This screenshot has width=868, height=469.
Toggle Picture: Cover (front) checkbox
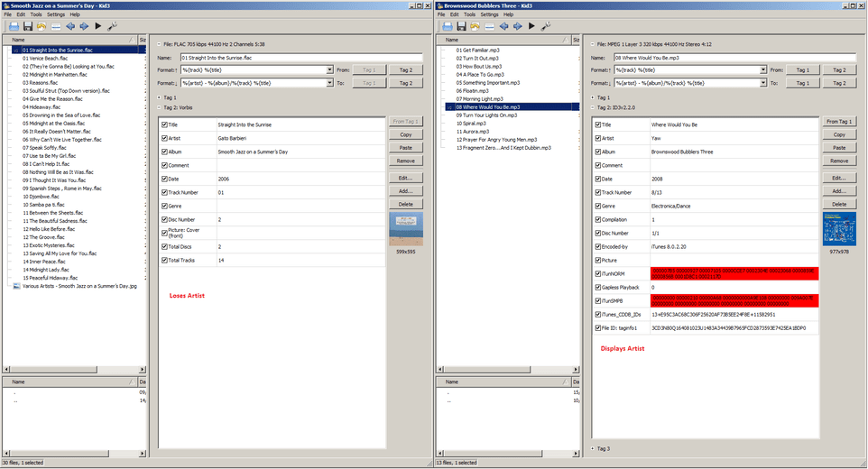164,233
